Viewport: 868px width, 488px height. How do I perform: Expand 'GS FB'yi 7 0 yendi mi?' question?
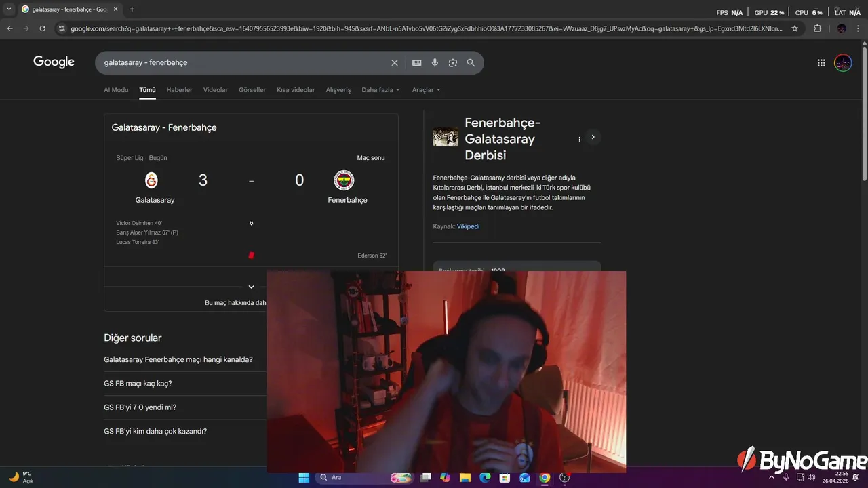pyautogui.click(x=140, y=407)
